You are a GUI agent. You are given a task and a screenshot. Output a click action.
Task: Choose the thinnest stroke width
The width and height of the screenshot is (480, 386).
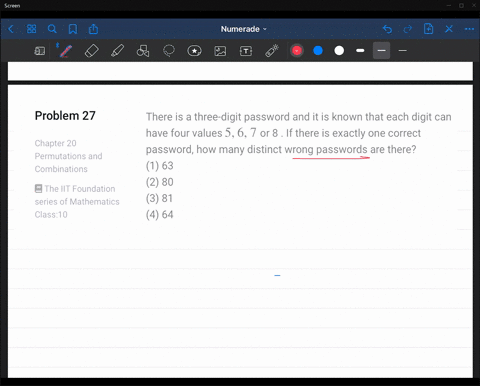(402, 51)
